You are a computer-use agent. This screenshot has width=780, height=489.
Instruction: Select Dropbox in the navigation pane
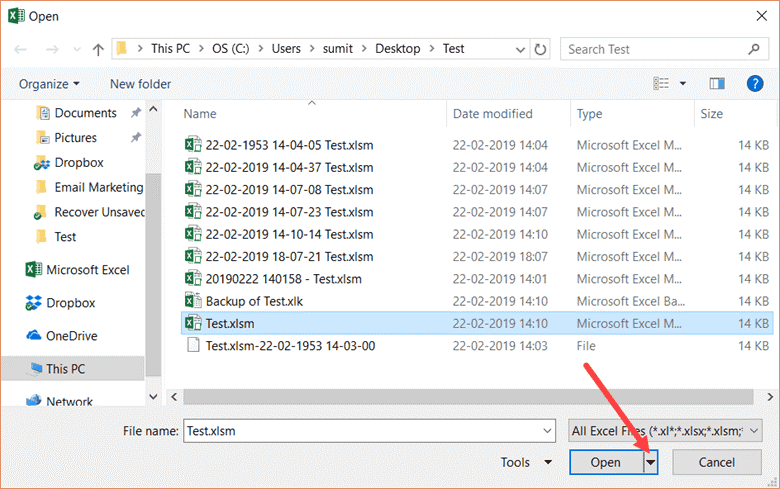coord(70,302)
